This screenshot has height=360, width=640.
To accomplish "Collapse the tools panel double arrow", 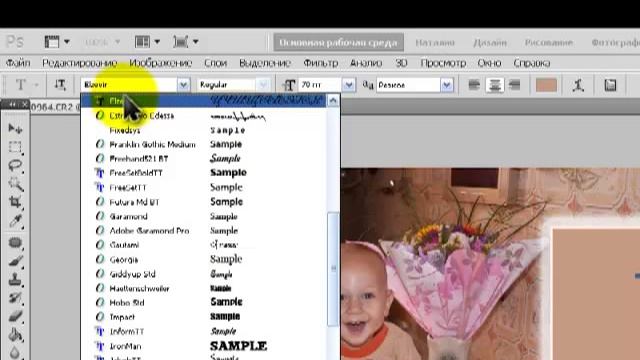I will [13, 105].
